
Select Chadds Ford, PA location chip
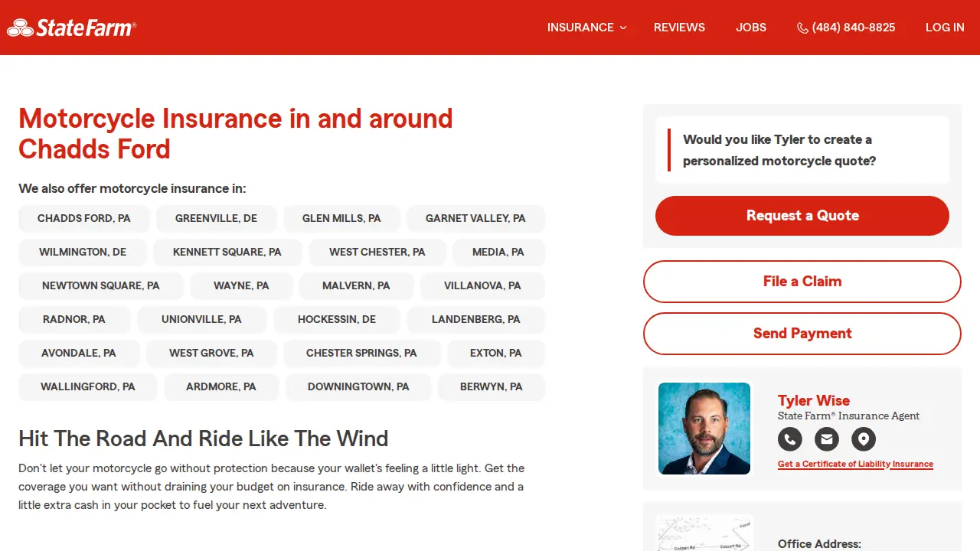click(84, 218)
